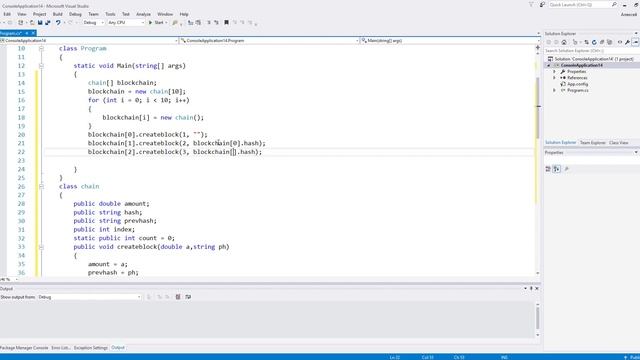Click the Save file toolbar icon
This screenshot has width=640, height=360.
(40, 23)
